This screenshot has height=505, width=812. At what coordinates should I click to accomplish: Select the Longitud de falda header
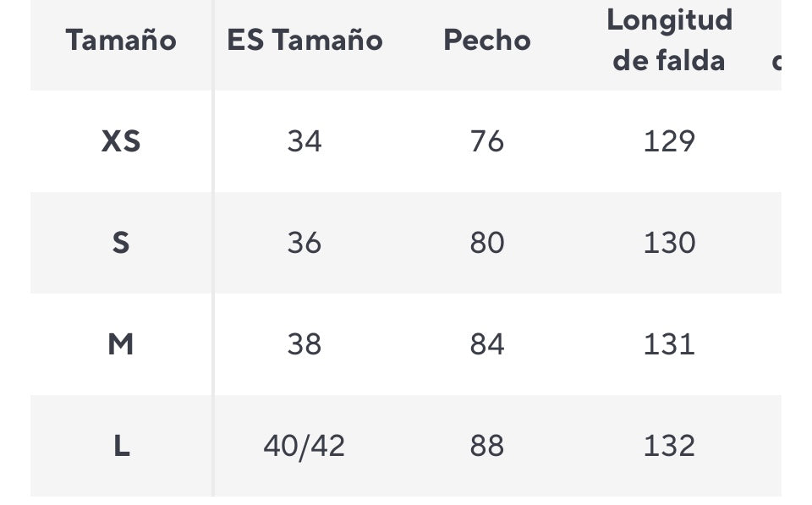pyautogui.click(x=669, y=40)
